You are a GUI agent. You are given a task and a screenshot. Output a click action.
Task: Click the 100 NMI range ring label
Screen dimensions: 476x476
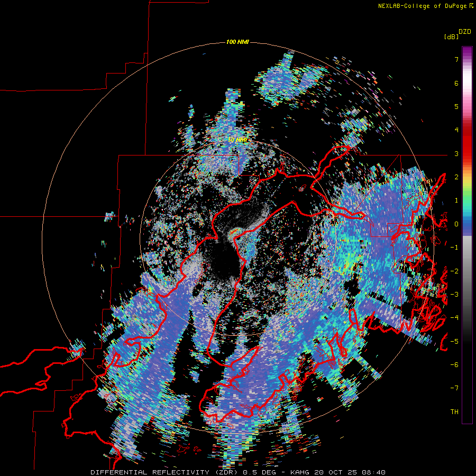point(237,42)
